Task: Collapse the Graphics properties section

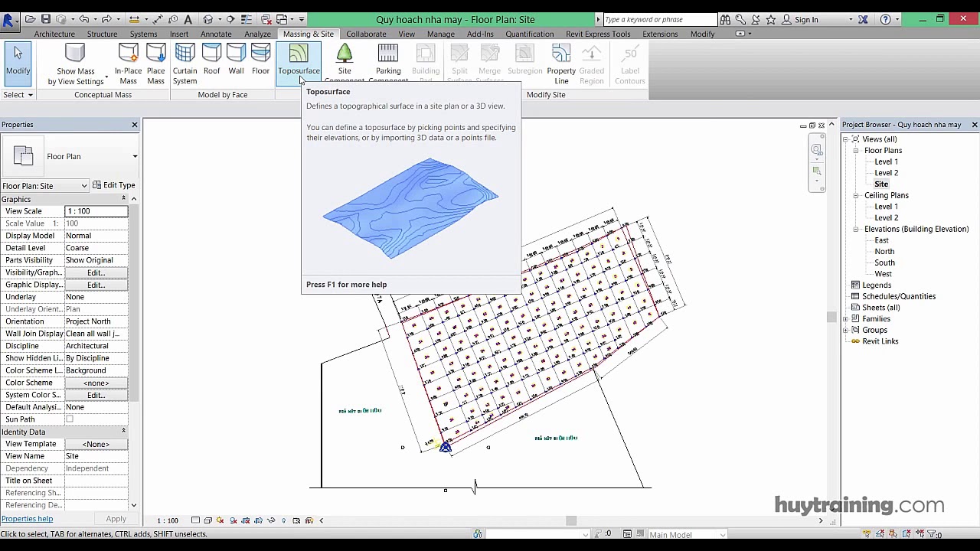Action: (x=133, y=199)
